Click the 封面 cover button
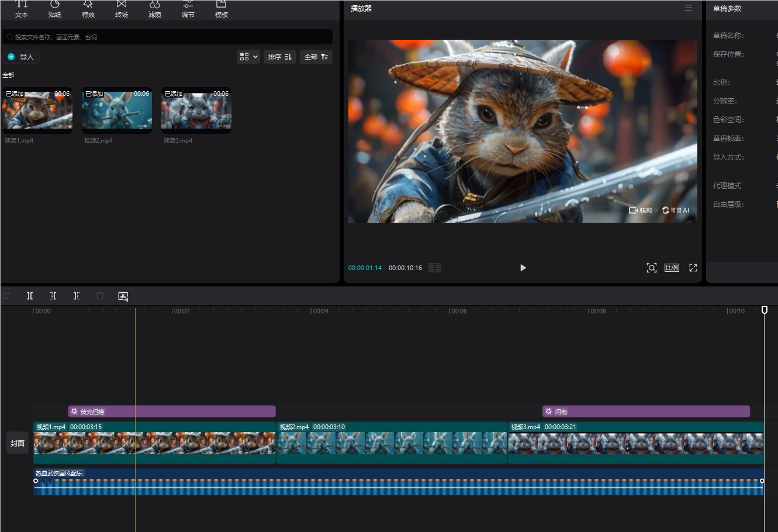The width and height of the screenshot is (778, 532). pos(18,443)
